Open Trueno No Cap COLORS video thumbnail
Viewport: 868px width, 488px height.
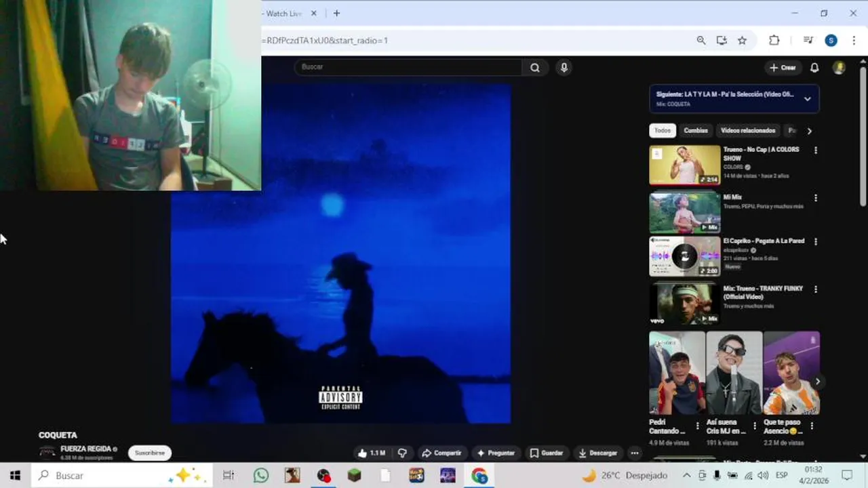tap(685, 165)
